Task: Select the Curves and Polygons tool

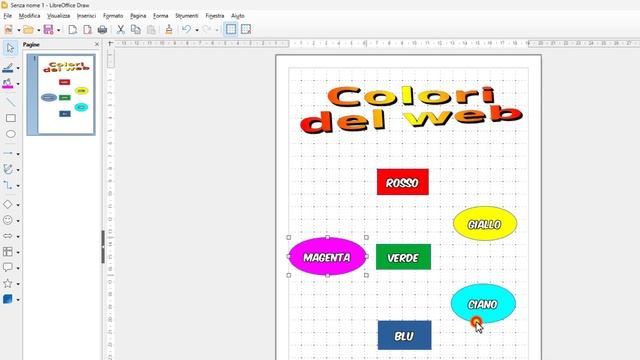Action: pos(8,169)
